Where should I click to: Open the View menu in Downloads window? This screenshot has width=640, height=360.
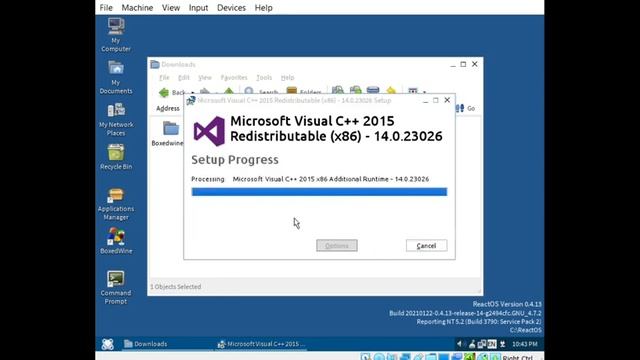pyautogui.click(x=205, y=78)
